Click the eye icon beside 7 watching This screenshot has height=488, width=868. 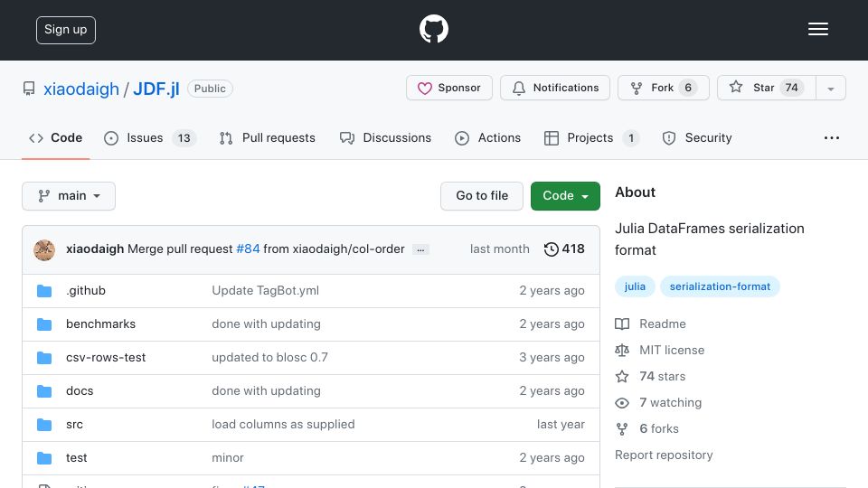pyautogui.click(x=622, y=403)
